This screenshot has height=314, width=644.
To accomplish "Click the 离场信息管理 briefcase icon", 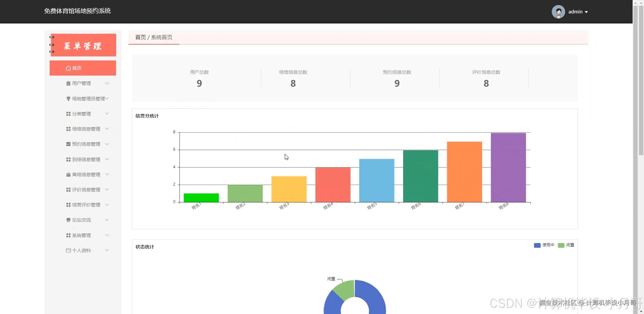I will tap(68, 175).
